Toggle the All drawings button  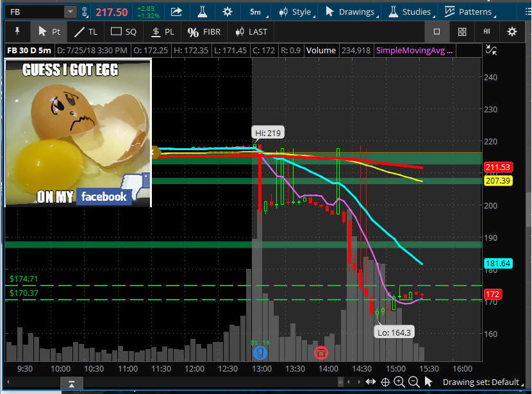pos(487,31)
